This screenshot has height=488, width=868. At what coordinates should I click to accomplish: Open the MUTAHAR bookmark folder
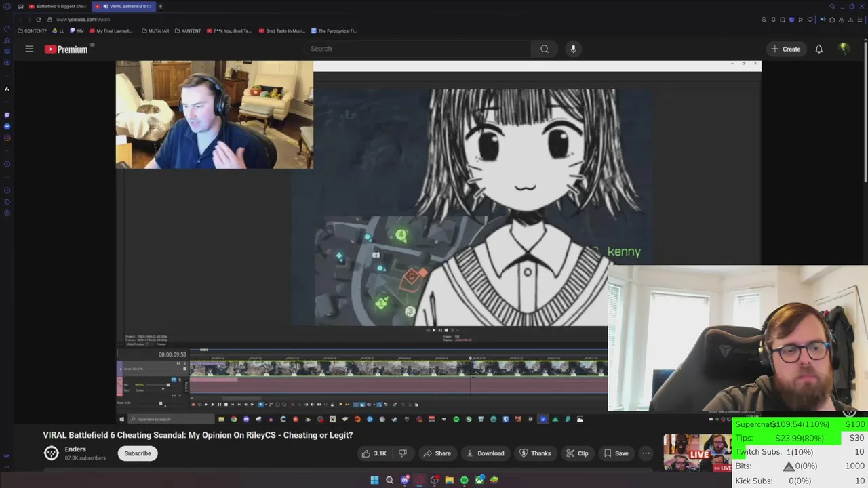click(156, 30)
